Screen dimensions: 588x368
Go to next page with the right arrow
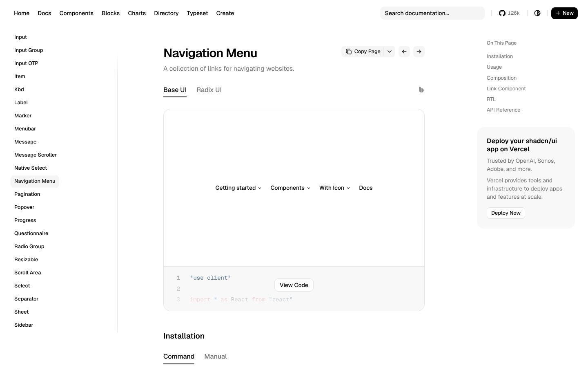coord(419,52)
